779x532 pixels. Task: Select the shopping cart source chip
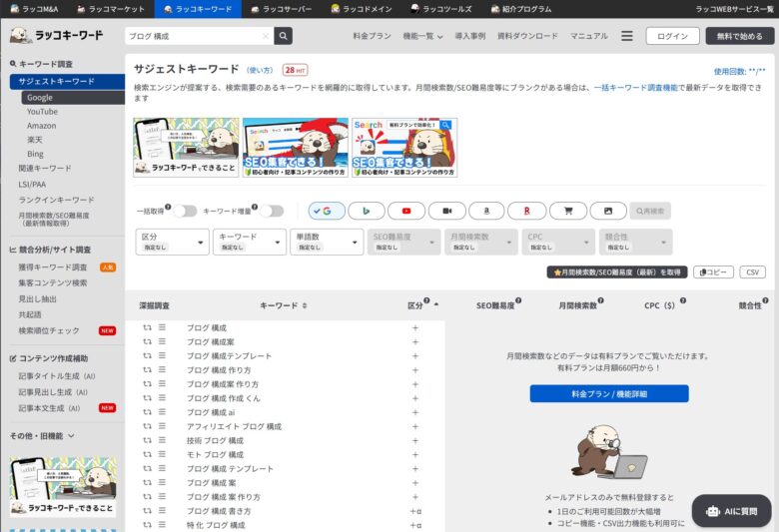(568, 212)
